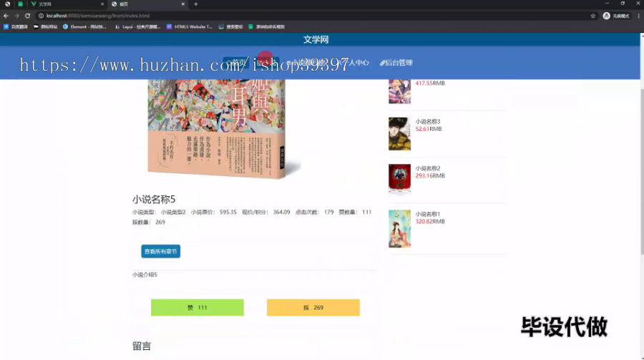
Task: Open the Layui bookmark
Action: pos(137,26)
